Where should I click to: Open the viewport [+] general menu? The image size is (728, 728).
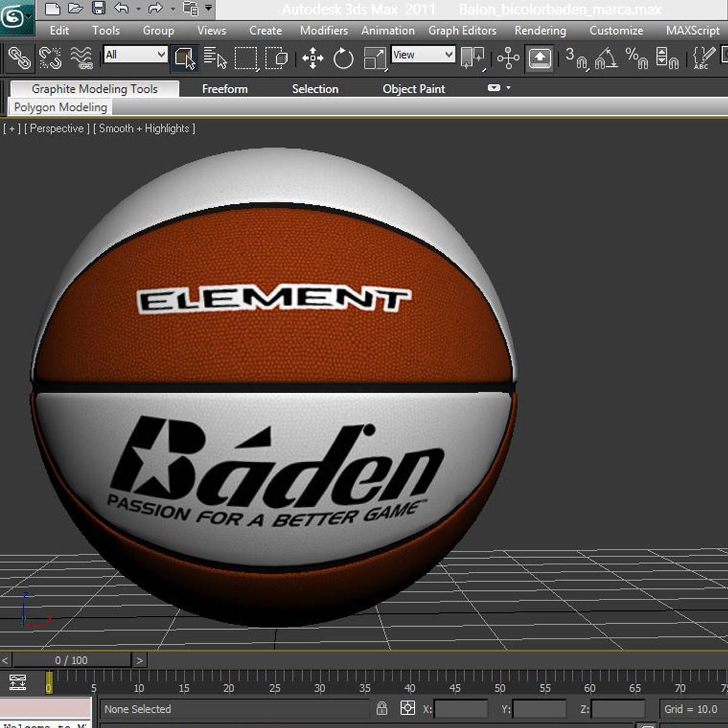(12, 129)
